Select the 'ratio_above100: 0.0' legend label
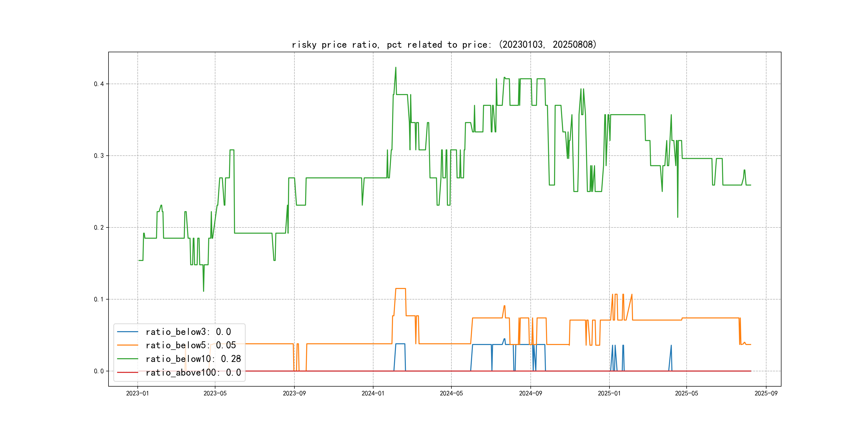Viewport: 868px width, 434px height. pyautogui.click(x=193, y=372)
